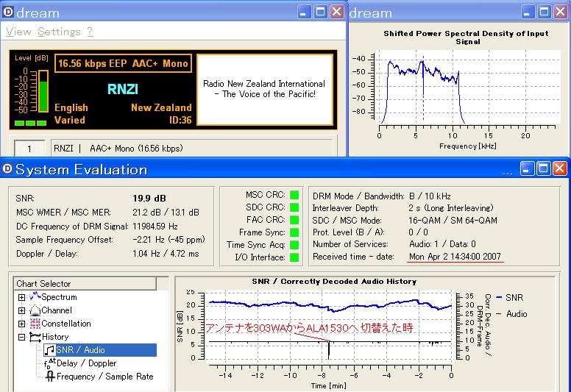Click the received date Mon Apr 2 14:34:00 2007
The height and width of the screenshot is (392, 571).
[x=455, y=257]
